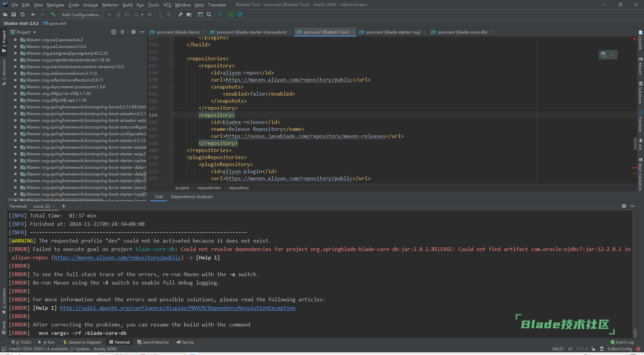Expand Maven: org.redisson:redisson:3.11.6 node

point(15,73)
